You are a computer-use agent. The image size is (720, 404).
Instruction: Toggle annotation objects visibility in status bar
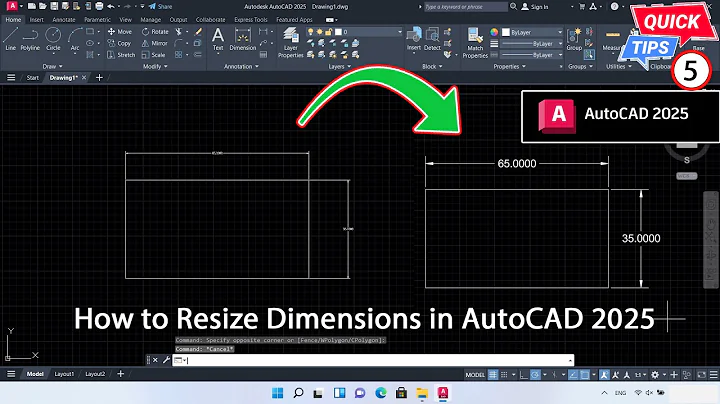point(604,375)
